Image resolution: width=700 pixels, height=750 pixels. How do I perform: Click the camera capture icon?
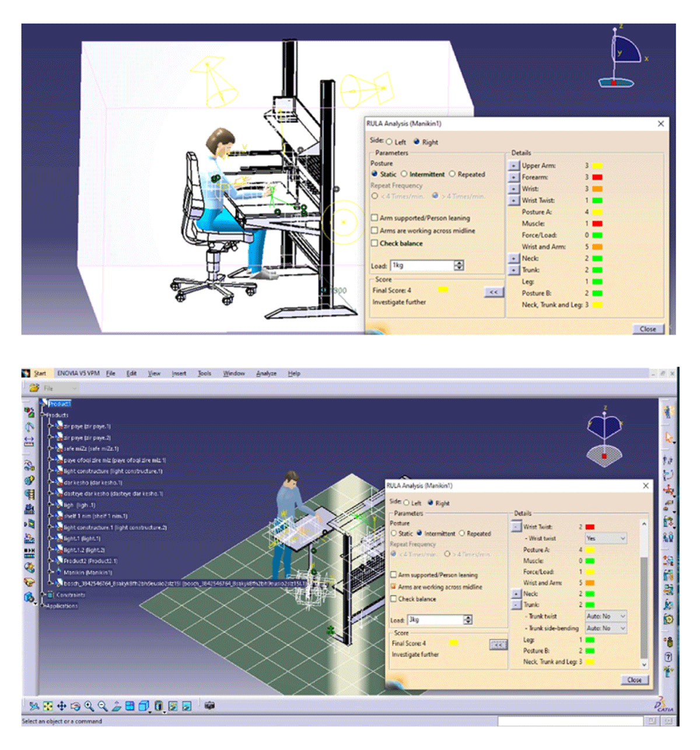pyautogui.click(x=210, y=706)
